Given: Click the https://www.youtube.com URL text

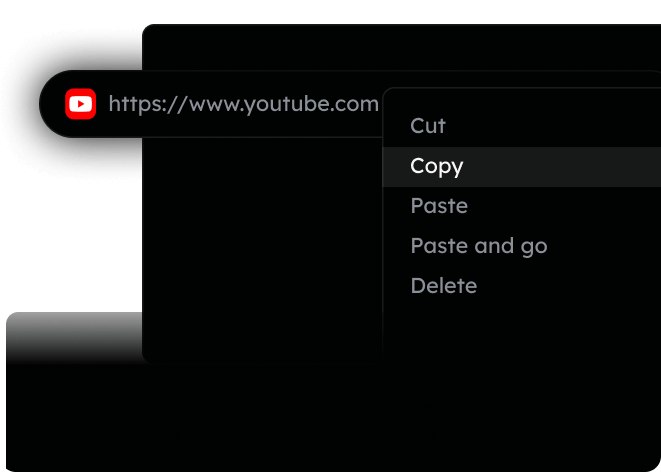Looking at the screenshot, I should tap(243, 104).
